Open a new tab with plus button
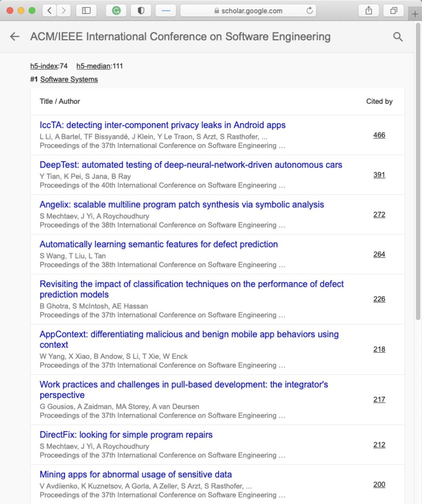Screen dimensions: 422x504 coord(416,13)
